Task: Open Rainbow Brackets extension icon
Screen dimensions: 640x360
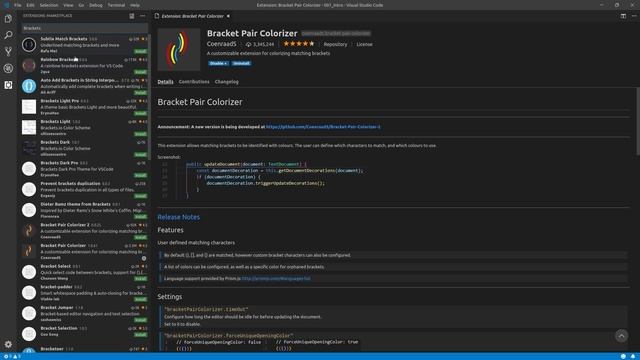Action: (x=29, y=65)
